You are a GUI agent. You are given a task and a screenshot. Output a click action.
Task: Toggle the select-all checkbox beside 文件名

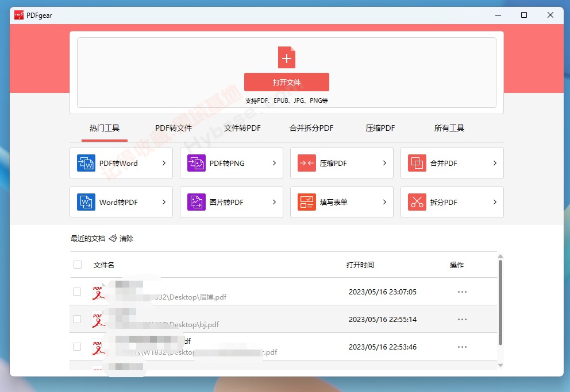78,265
